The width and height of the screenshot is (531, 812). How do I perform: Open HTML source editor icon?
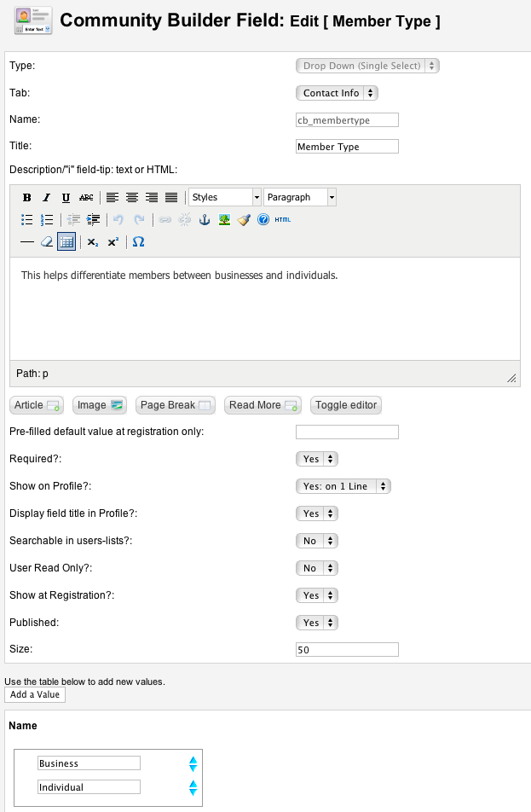[x=283, y=220]
